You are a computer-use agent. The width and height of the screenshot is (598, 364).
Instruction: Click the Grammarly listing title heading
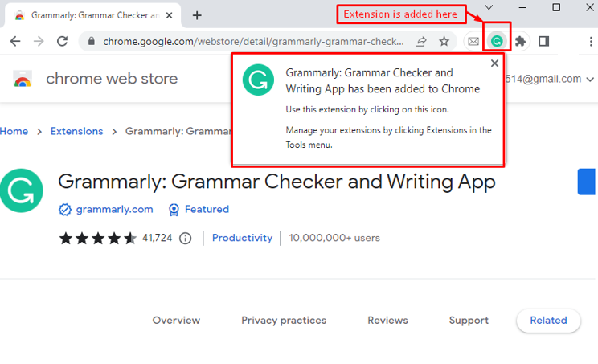(x=276, y=182)
